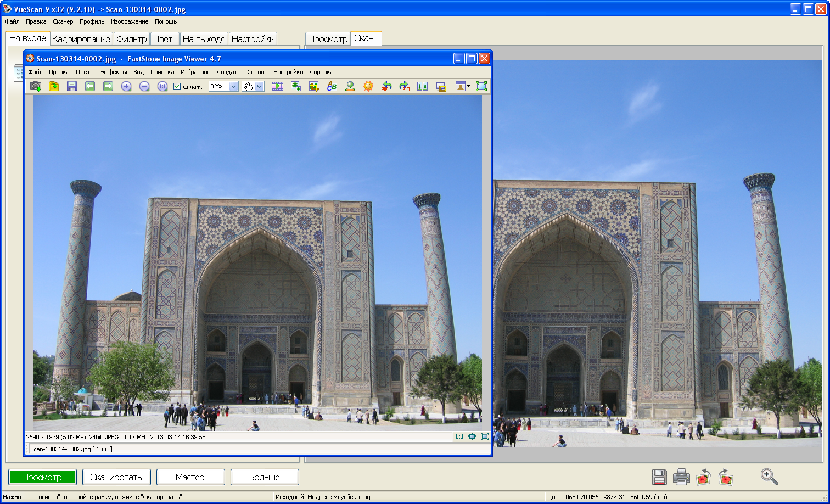830x504 pixels.
Task: Toggle fit-to-window in the status bar
Action: coord(472,437)
